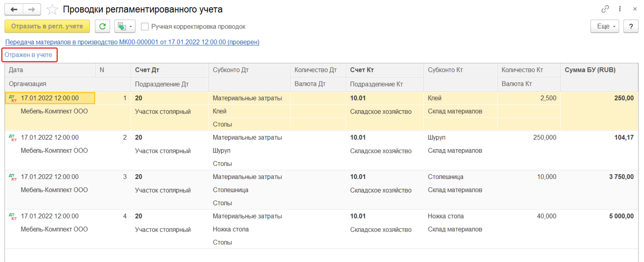
Task: Open the document transition dropdown button
Action: coord(125,26)
